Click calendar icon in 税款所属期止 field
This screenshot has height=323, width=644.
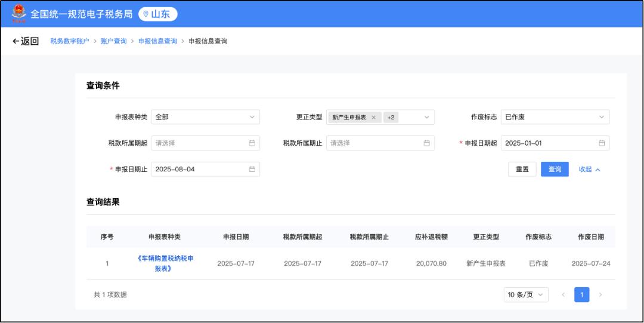(426, 143)
